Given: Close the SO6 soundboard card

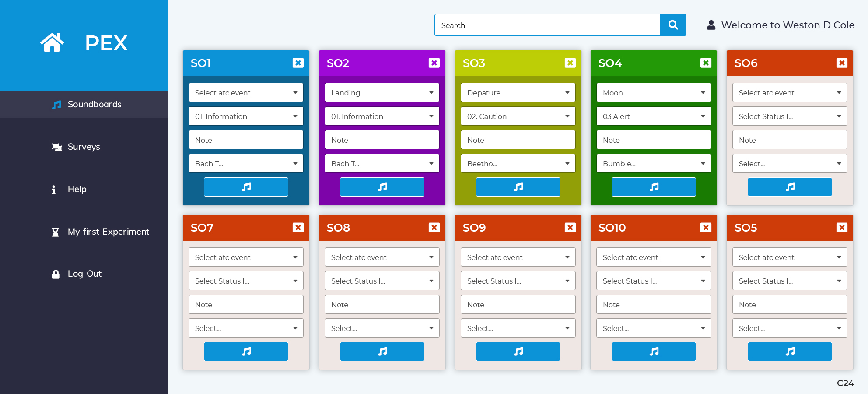Looking at the screenshot, I should pyautogui.click(x=842, y=63).
